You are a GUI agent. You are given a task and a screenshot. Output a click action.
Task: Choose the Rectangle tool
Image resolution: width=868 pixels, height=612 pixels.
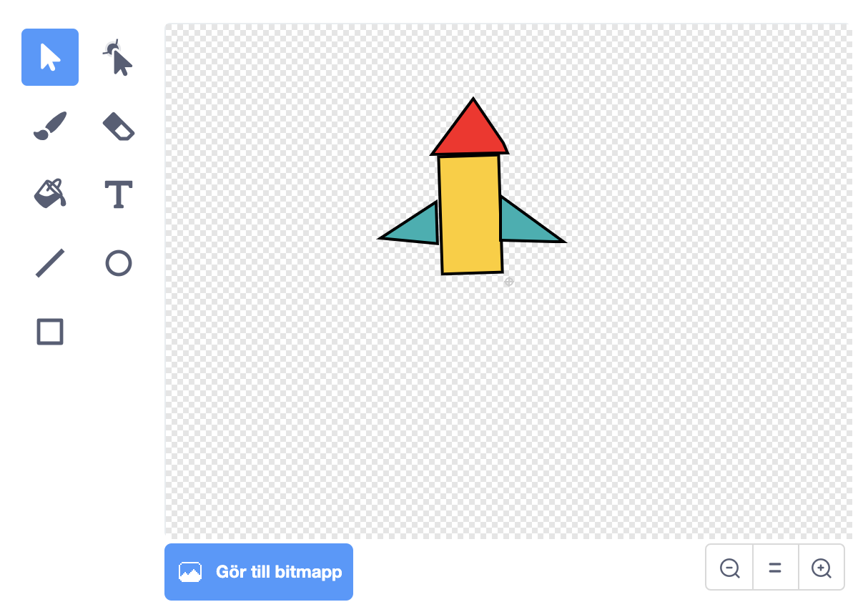pyautogui.click(x=50, y=332)
